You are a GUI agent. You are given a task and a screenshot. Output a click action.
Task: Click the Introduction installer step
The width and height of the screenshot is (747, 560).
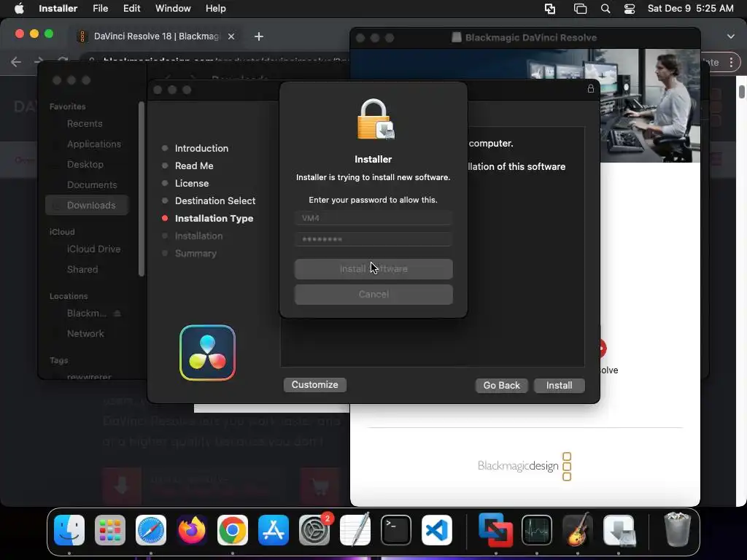click(201, 148)
